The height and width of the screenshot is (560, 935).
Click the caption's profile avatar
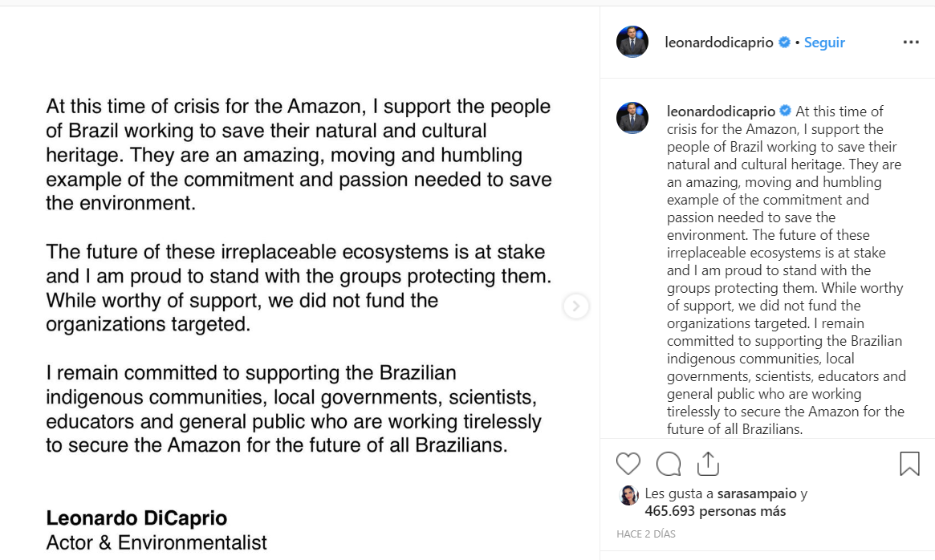tap(632, 118)
